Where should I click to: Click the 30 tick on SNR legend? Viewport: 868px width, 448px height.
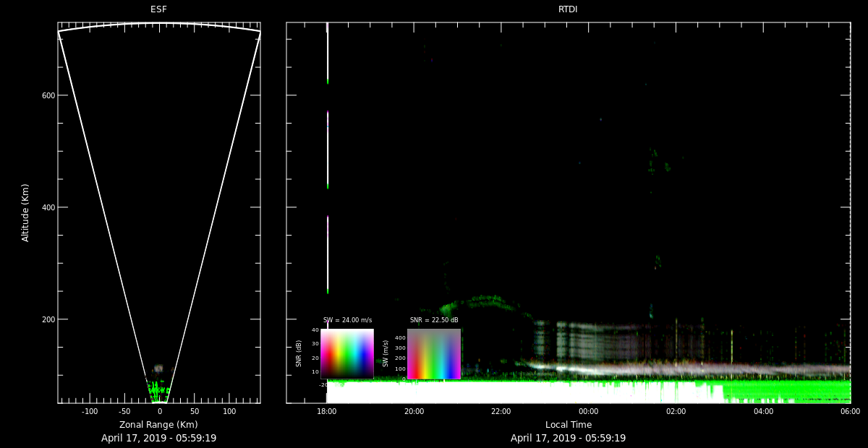(x=315, y=343)
